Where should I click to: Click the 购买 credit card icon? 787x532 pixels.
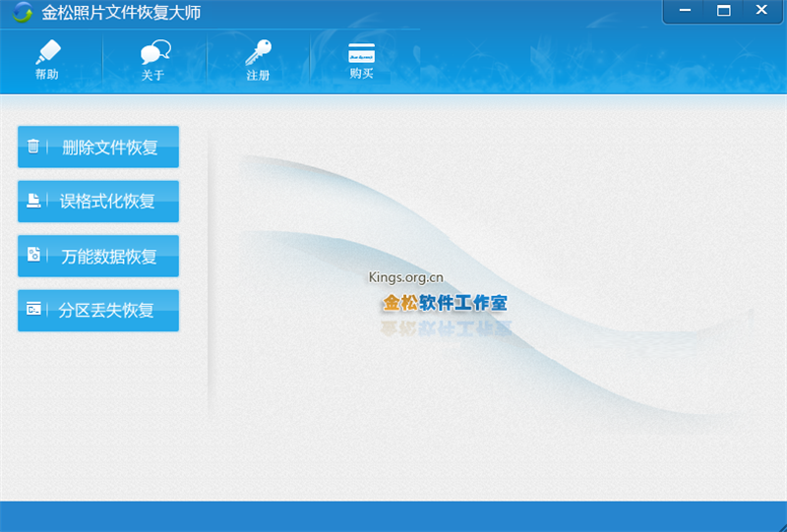pos(361,53)
